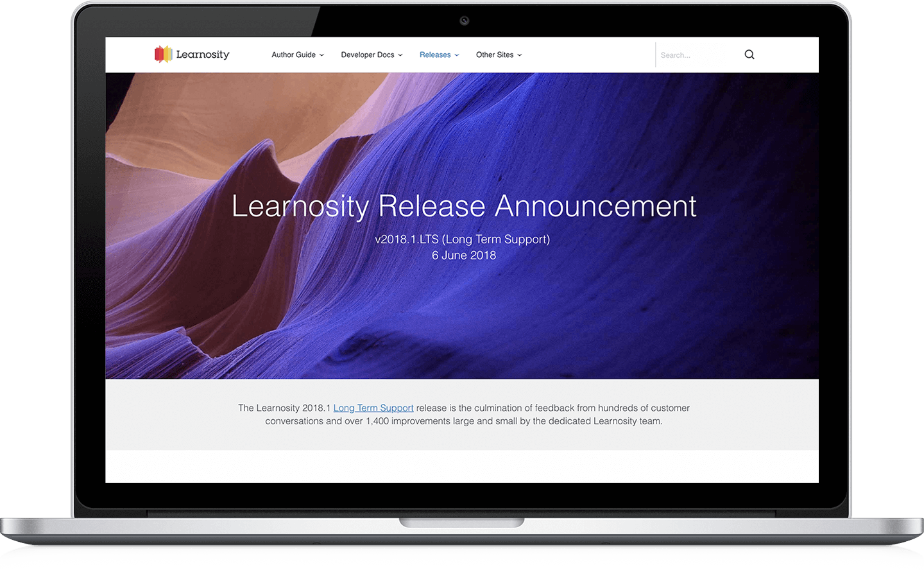Open the Releases menu
Image resolution: width=924 pixels, height=572 pixels.
pos(440,55)
